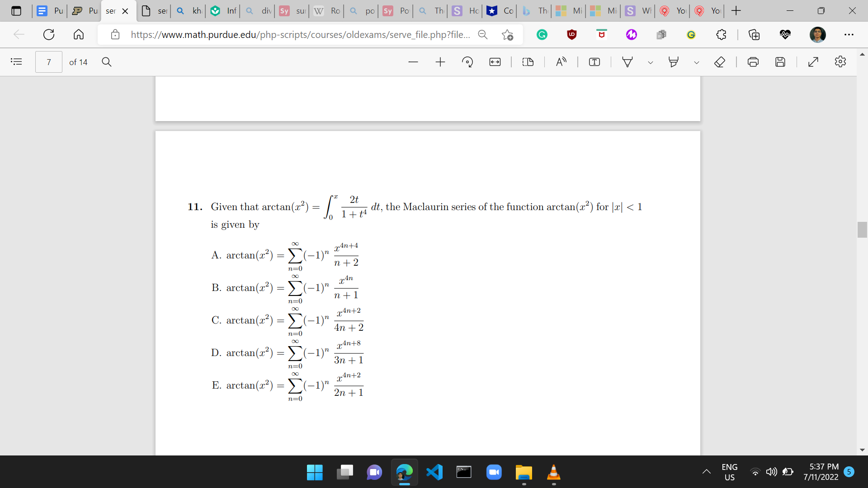Zoom out of the PDF
Image resolution: width=868 pixels, height=488 pixels.
pyautogui.click(x=413, y=62)
